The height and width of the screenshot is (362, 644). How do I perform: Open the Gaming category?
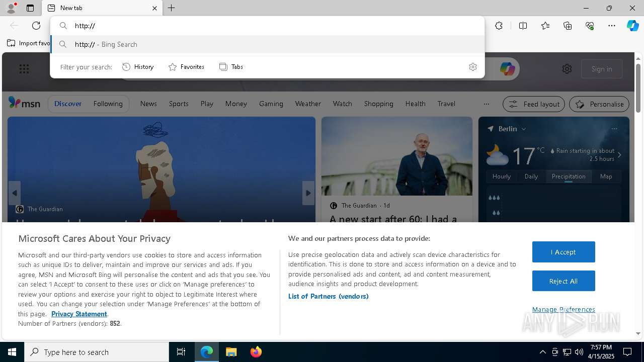point(271,104)
